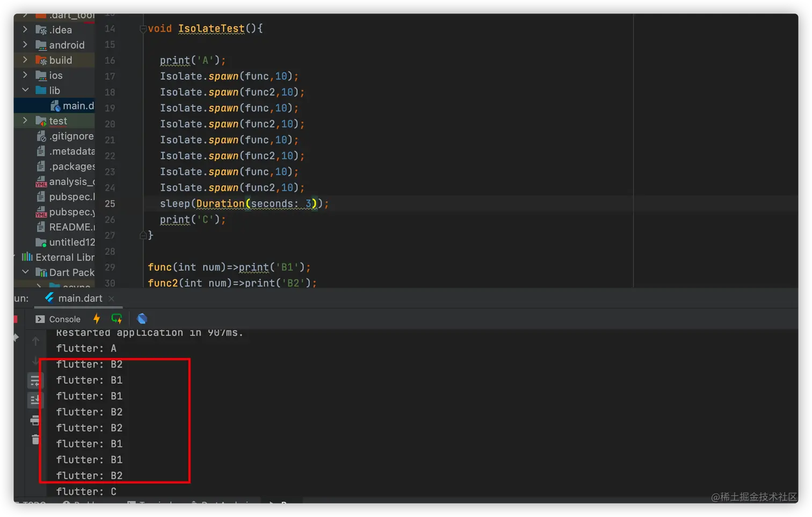The height and width of the screenshot is (517, 812).
Task: Click the fold-end marker on line 27
Action: 143,235
